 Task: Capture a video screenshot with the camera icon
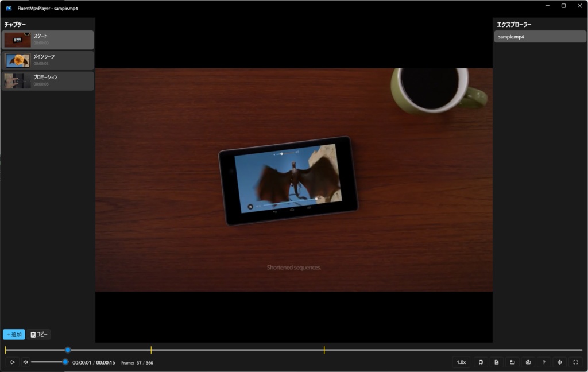(528, 362)
